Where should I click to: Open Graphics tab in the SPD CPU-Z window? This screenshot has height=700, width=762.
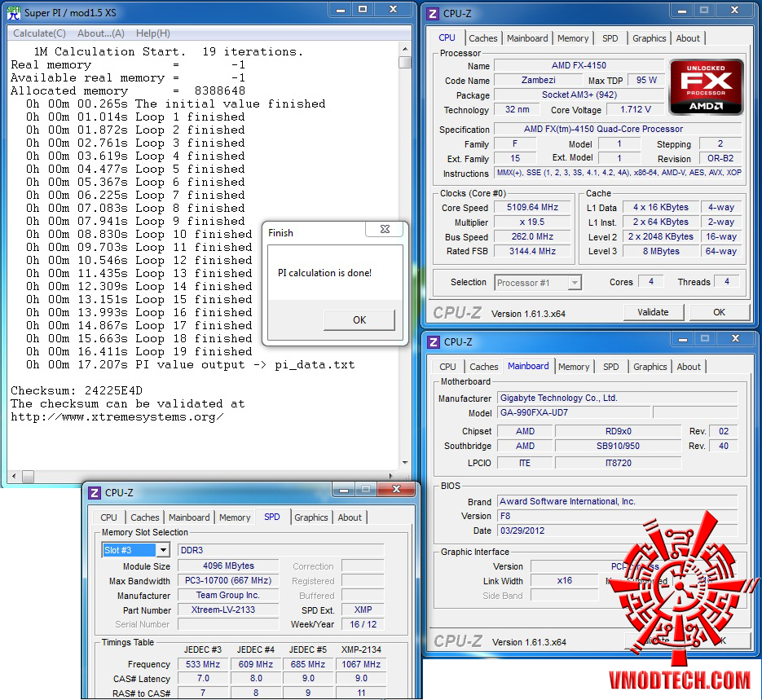click(311, 517)
